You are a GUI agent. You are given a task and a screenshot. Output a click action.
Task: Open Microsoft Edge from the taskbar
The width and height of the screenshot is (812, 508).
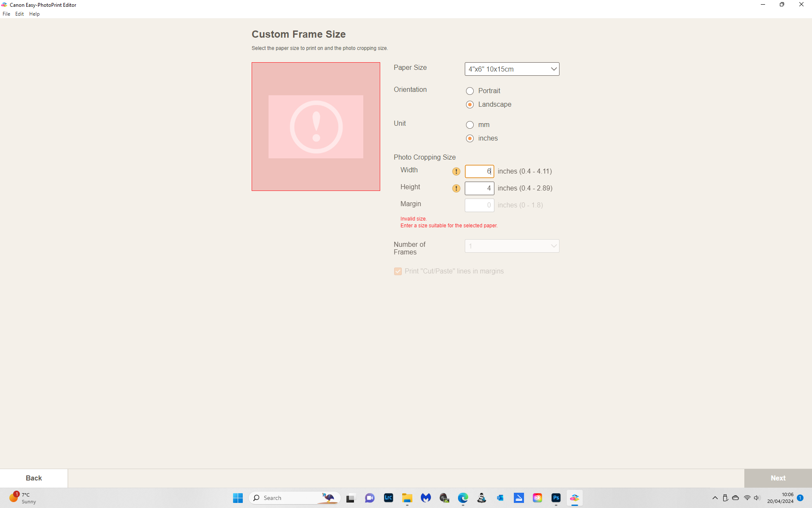[463, 498]
